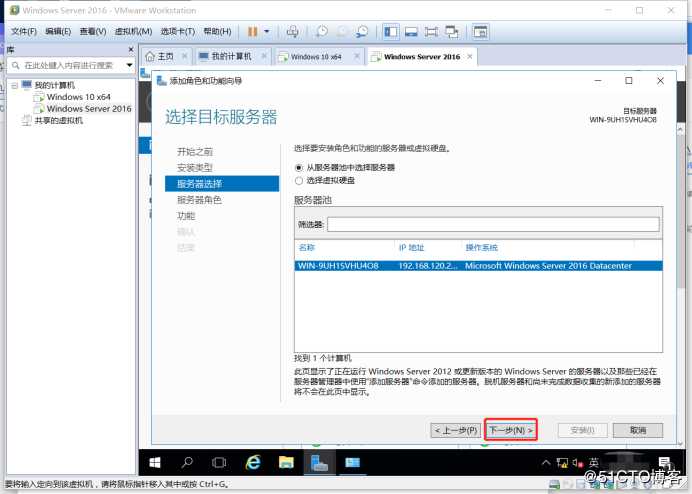Select 共享的虚拟机 in the library tree

pos(58,120)
